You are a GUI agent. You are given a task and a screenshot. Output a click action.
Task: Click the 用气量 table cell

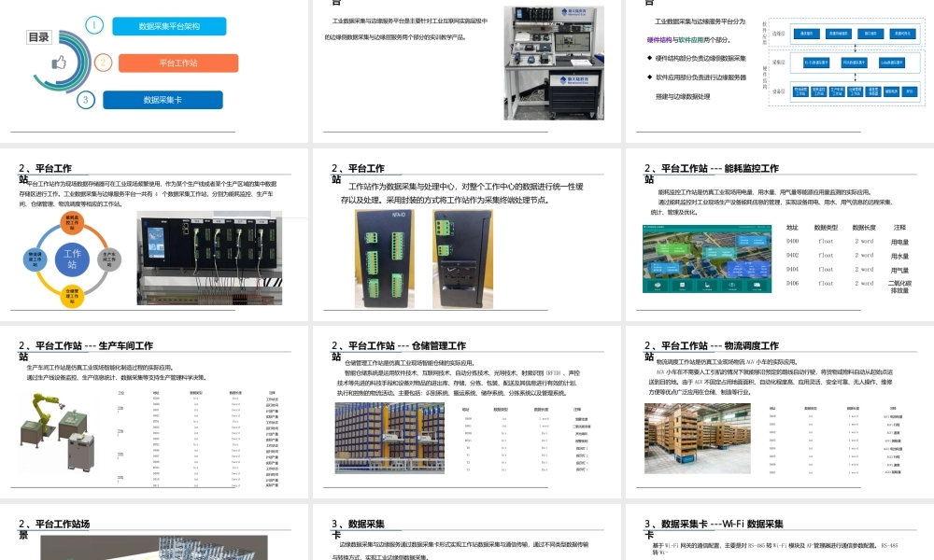coord(899,270)
